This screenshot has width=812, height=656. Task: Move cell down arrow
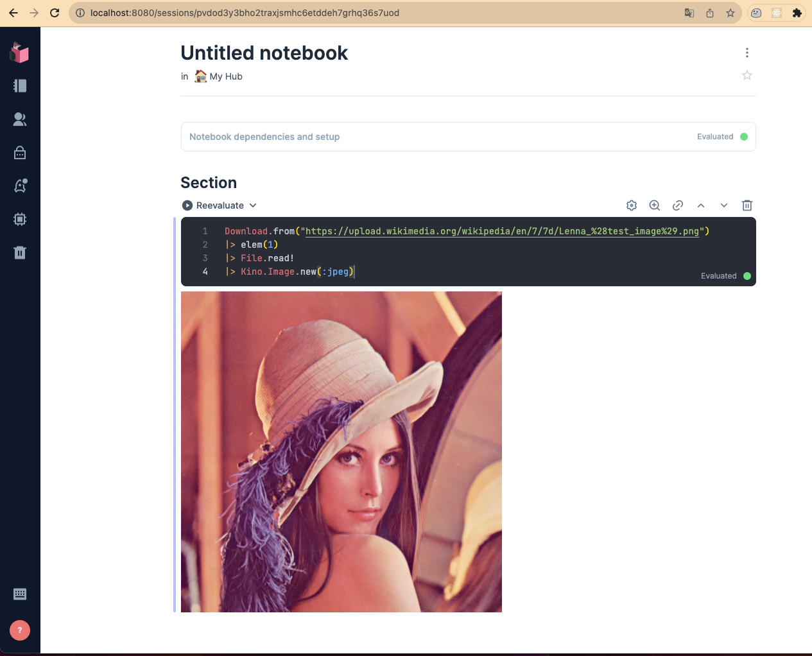pos(724,205)
